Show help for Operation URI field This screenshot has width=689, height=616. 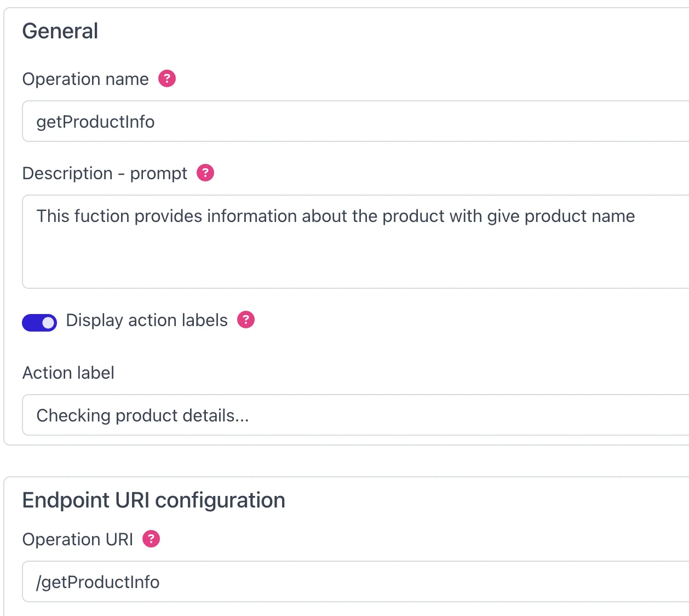151,539
